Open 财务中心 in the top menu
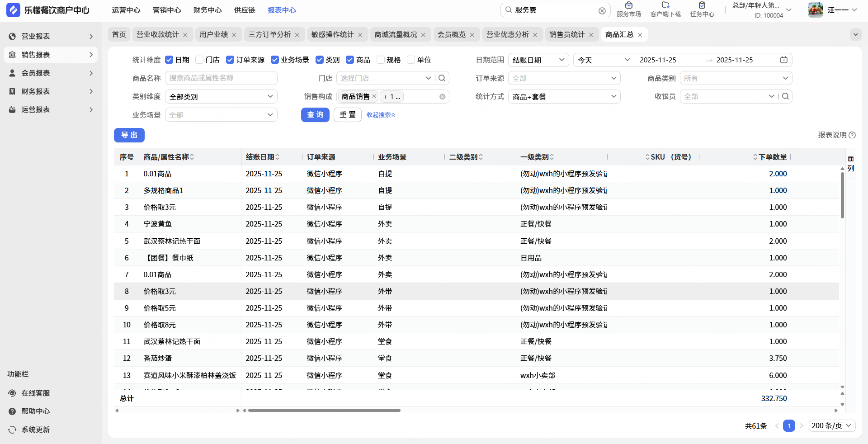The image size is (868, 444). point(207,10)
